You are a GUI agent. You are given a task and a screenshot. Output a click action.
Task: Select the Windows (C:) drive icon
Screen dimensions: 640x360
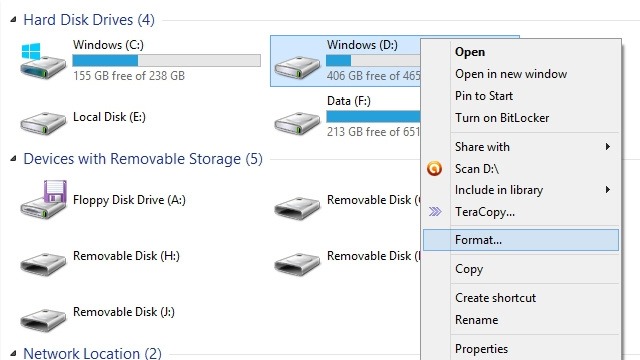(43, 61)
